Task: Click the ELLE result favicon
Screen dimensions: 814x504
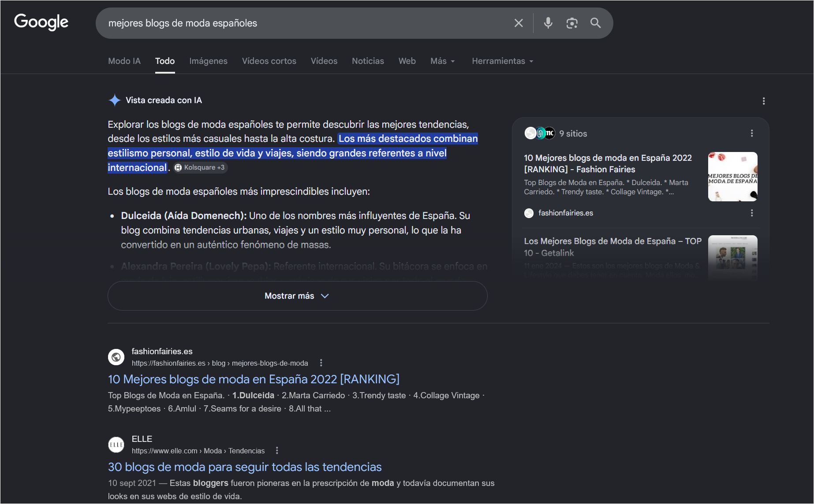Action: pyautogui.click(x=116, y=445)
